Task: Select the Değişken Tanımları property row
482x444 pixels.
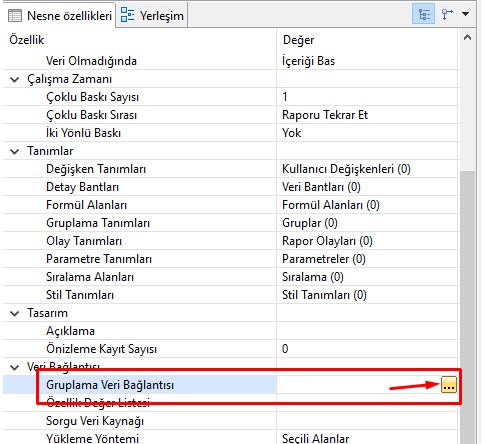Action: coord(231,169)
